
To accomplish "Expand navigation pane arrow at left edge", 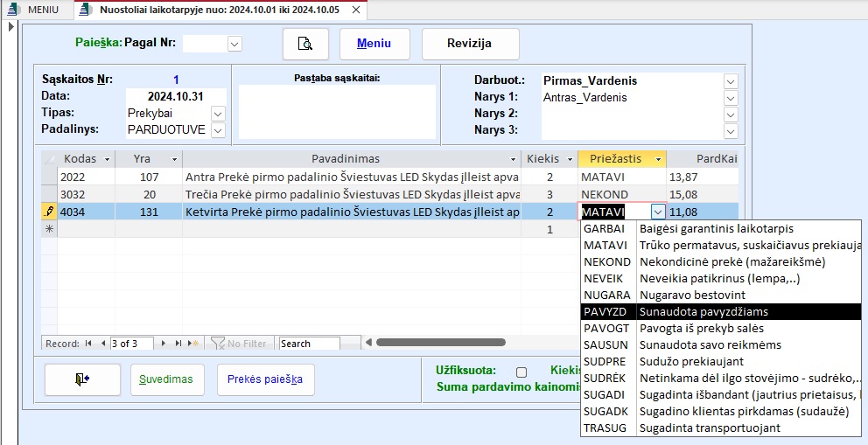I will [10, 26].
